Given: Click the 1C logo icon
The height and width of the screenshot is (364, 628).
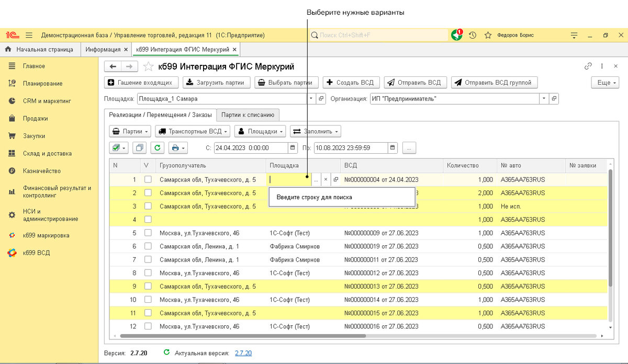Looking at the screenshot, I should click(13, 35).
